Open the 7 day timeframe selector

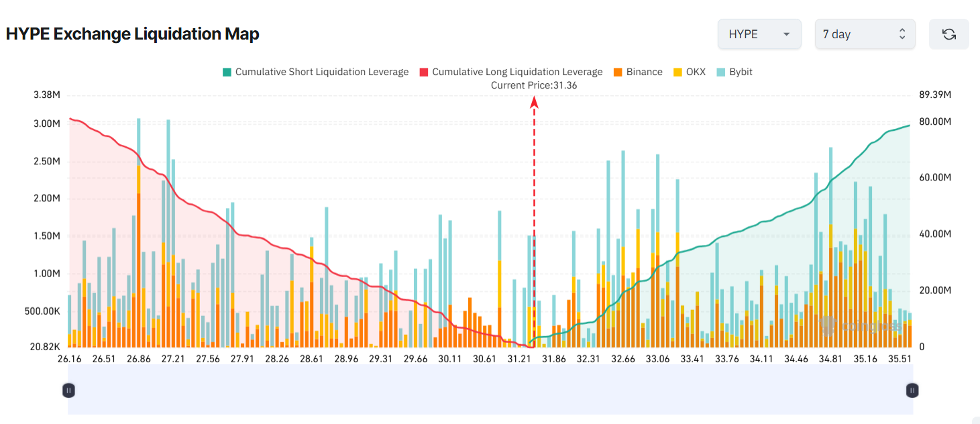[x=865, y=34]
